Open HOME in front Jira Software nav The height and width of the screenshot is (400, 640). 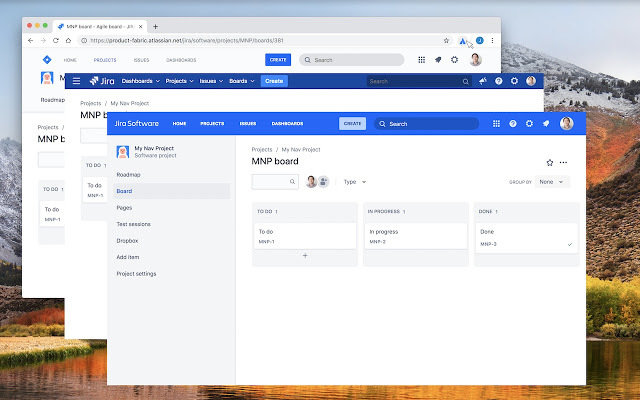click(x=179, y=123)
